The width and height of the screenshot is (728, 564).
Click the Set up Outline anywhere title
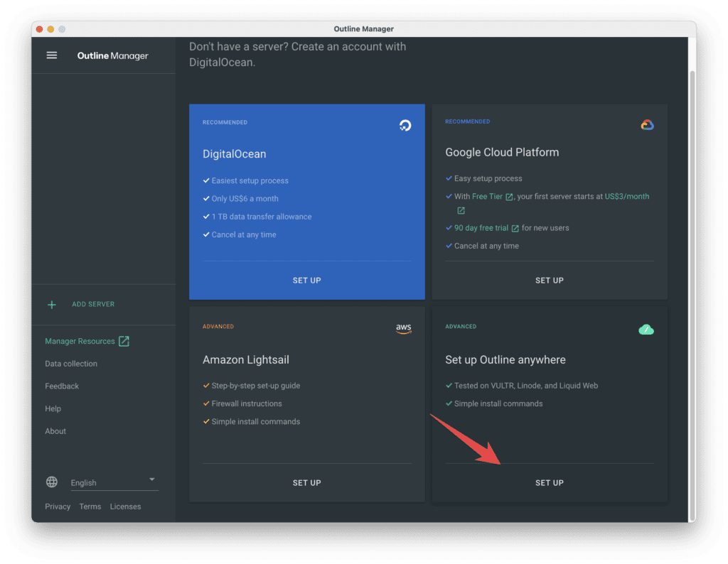(505, 360)
